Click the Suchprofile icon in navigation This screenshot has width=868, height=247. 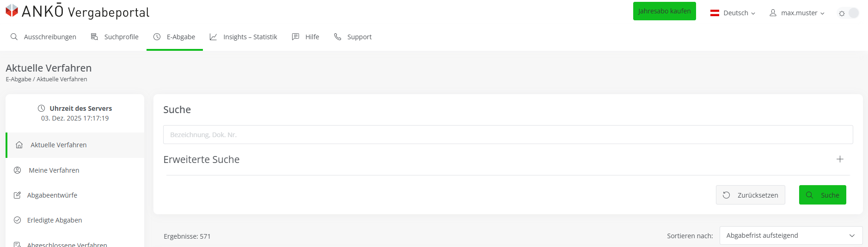[94, 36]
